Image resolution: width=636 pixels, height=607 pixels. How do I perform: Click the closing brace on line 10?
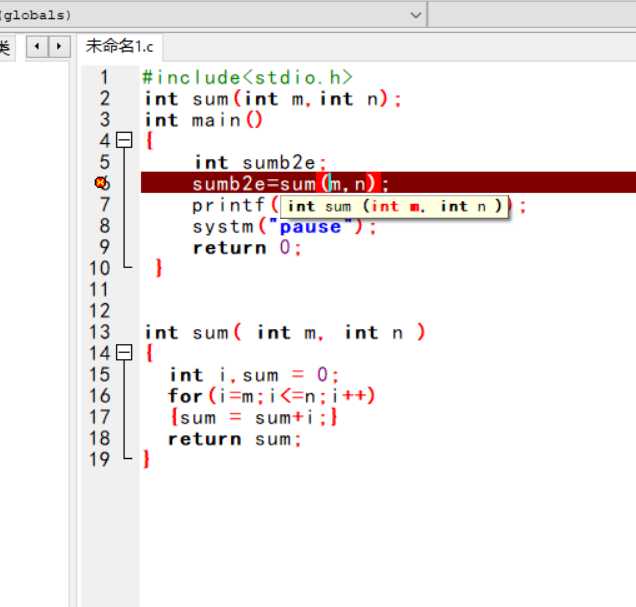pos(159,268)
